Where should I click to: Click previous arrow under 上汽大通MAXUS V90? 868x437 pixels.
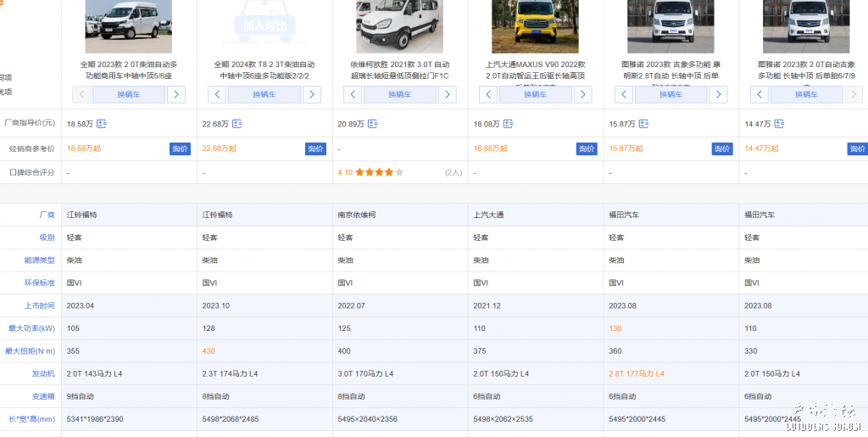pyautogui.click(x=488, y=95)
